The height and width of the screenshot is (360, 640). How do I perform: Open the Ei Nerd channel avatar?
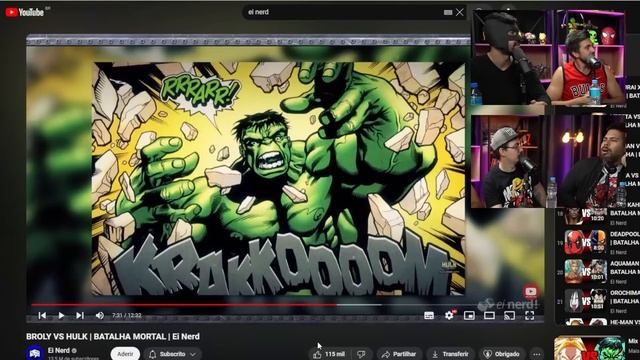click(35, 353)
